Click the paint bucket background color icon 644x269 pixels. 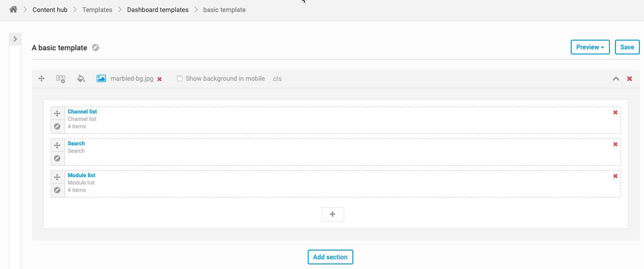81,78
